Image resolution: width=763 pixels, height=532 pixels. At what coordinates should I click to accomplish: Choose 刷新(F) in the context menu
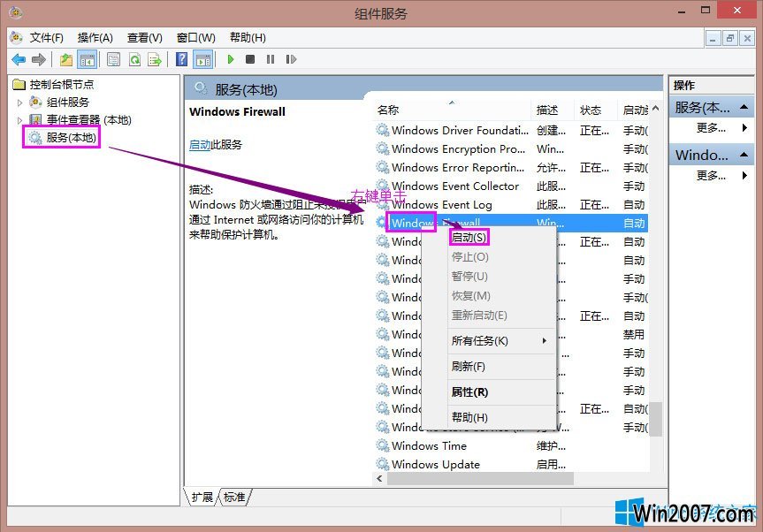pyautogui.click(x=489, y=366)
